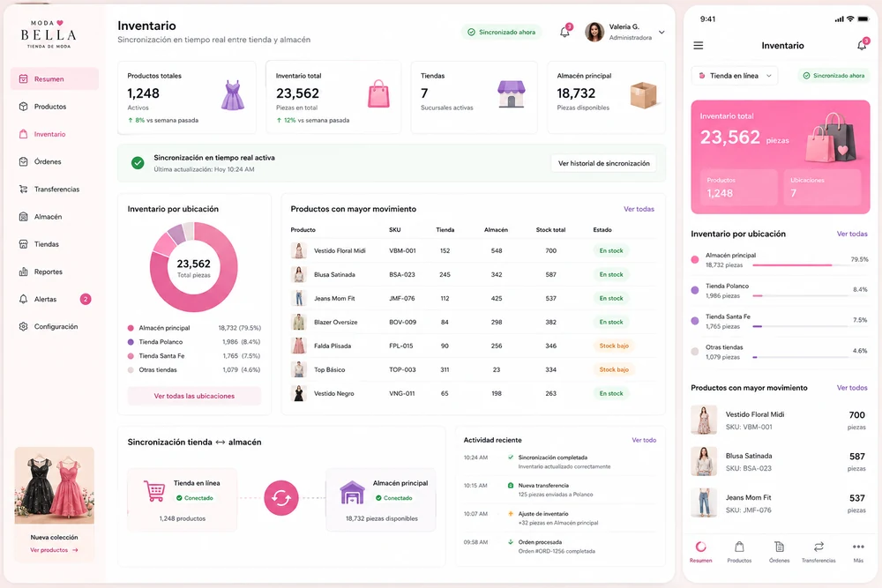The width and height of the screenshot is (882, 588).
Task: Open the mobile hamburger menu
Action: pyautogui.click(x=698, y=46)
